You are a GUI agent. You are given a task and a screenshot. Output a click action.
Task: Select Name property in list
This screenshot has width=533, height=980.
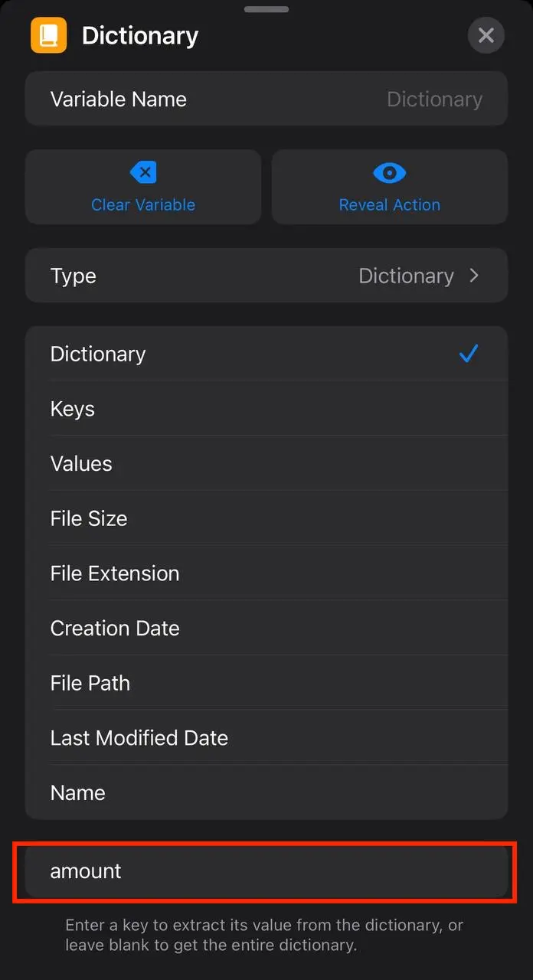266,792
